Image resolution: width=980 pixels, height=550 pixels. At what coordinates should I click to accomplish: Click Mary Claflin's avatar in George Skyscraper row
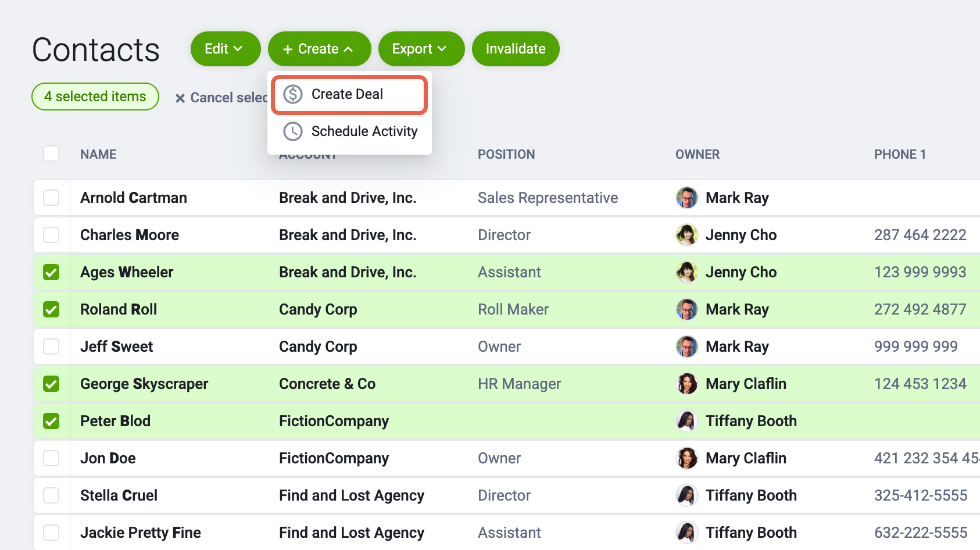(x=687, y=384)
